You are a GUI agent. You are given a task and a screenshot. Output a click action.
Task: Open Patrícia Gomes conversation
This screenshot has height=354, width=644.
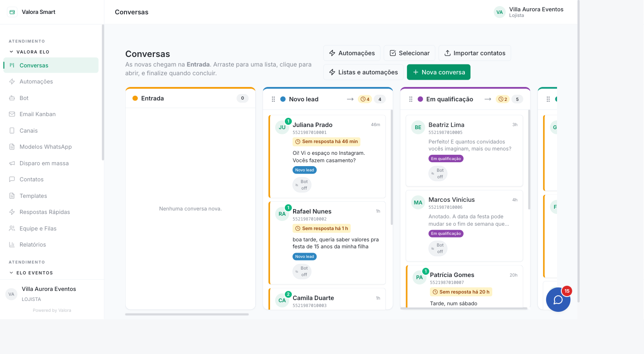pyautogui.click(x=464, y=287)
